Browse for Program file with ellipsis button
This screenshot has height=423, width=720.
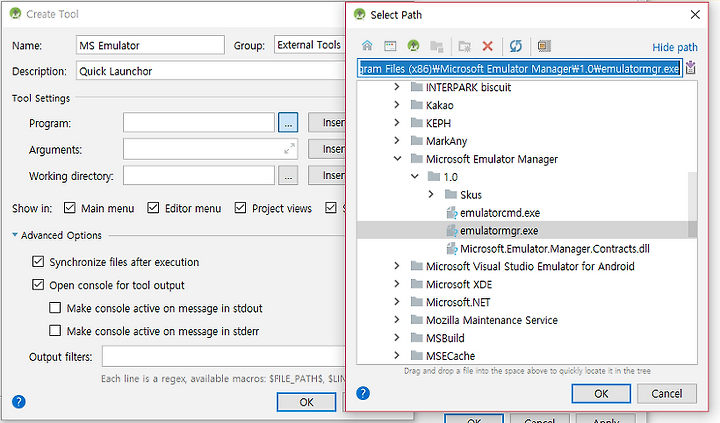pyautogui.click(x=288, y=123)
